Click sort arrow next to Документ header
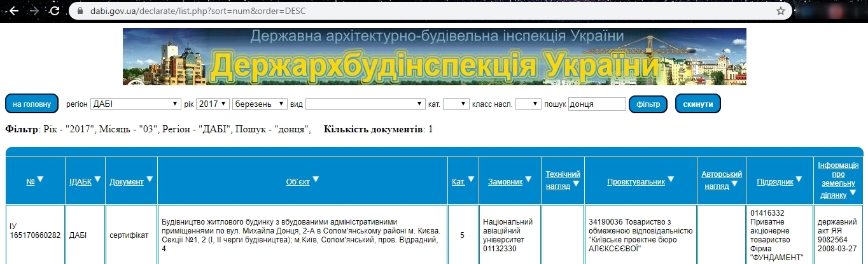 pos(150,180)
